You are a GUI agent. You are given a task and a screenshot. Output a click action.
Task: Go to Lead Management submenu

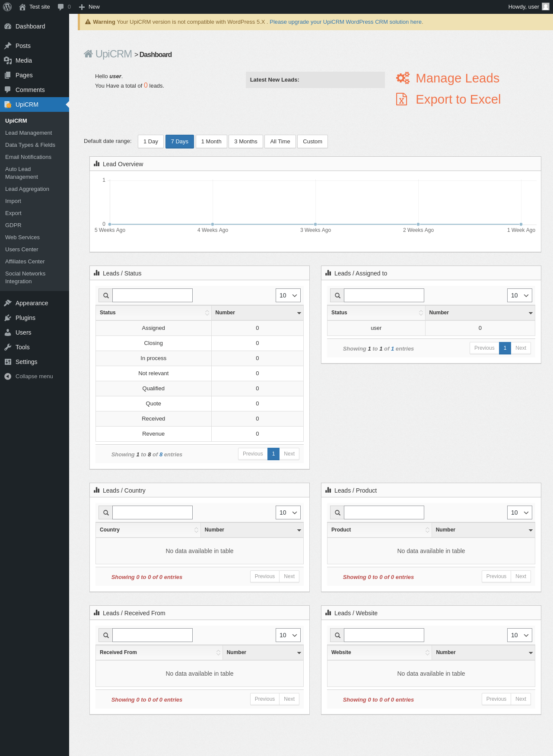coord(29,133)
